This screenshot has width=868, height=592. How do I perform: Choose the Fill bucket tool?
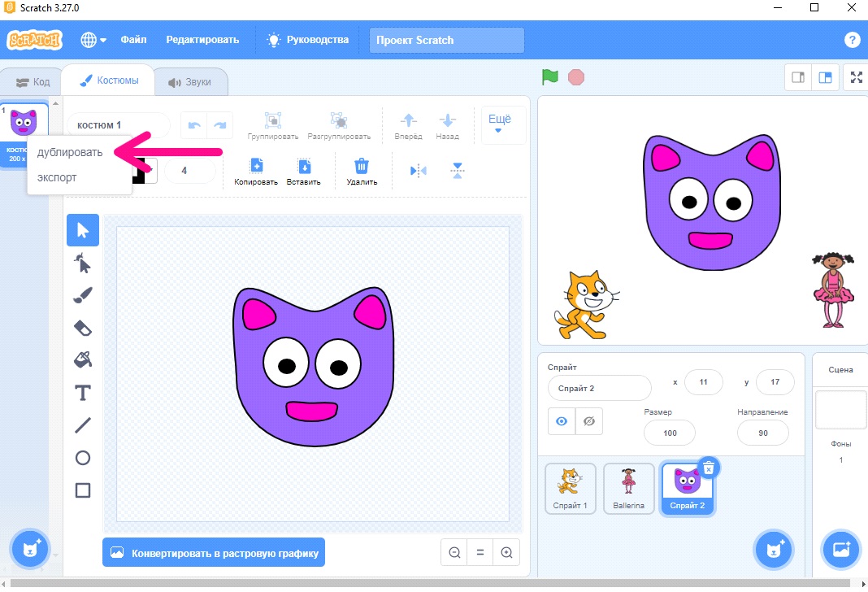coord(82,360)
